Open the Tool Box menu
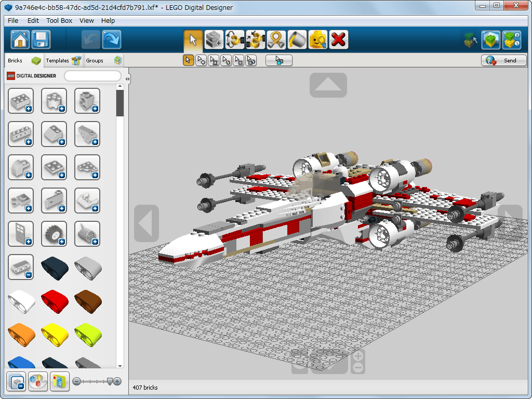Screen dimensions: 532x399 59,21
